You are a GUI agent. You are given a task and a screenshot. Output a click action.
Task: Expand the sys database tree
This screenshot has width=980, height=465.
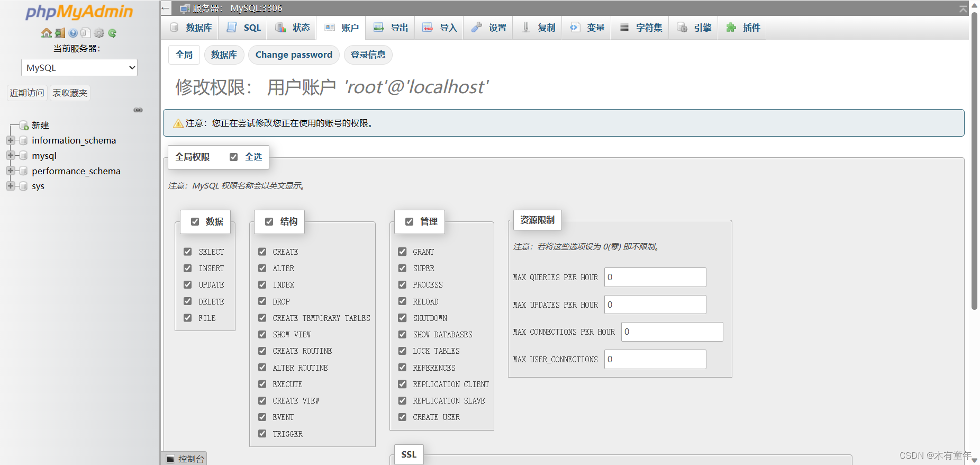10,186
